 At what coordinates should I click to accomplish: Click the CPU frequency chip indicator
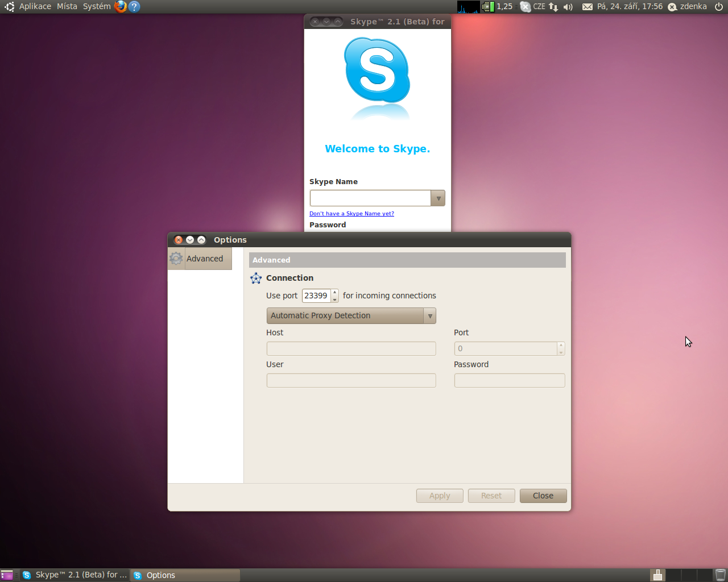click(x=488, y=6)
